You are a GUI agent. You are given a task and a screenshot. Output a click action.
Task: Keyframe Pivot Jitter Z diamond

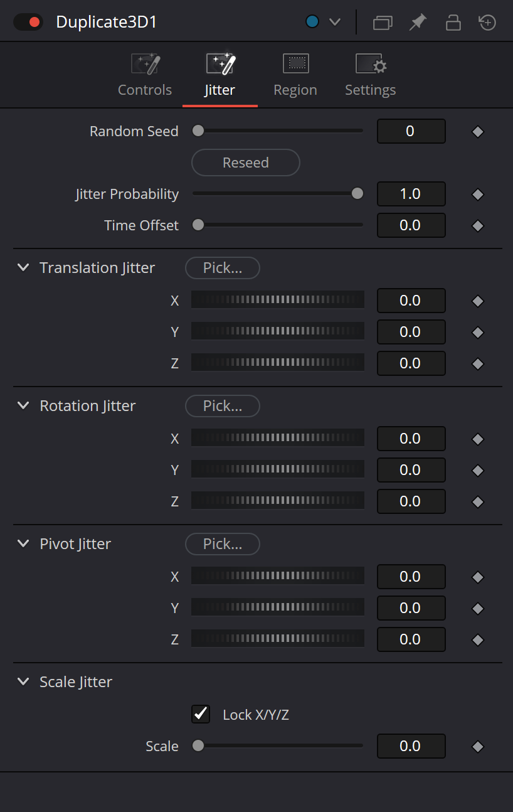point(478,640)
